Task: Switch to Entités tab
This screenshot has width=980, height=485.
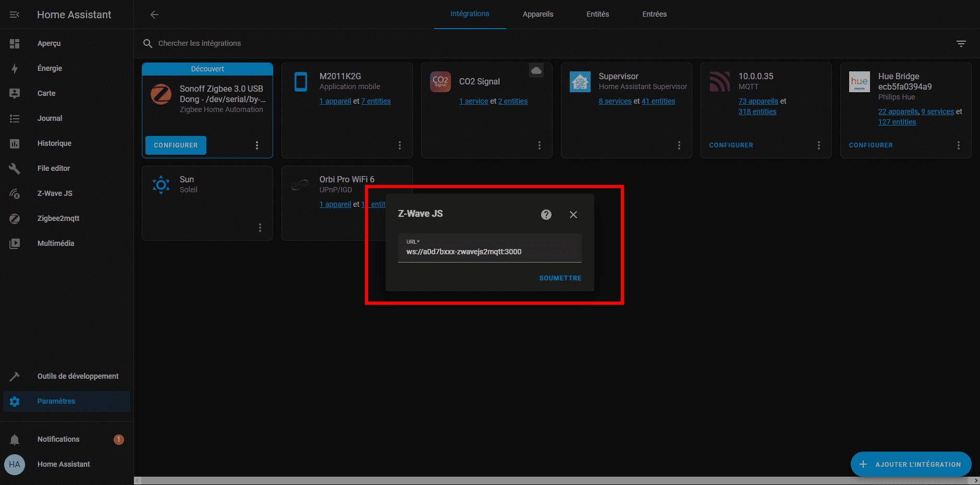Action: coord(597,14)
